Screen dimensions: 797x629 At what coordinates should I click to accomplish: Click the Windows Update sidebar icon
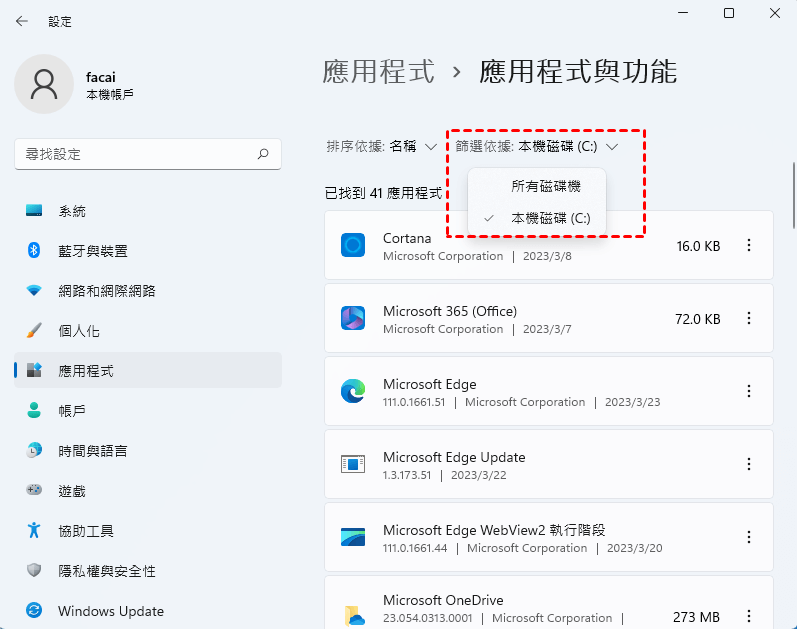coord(34,610)
